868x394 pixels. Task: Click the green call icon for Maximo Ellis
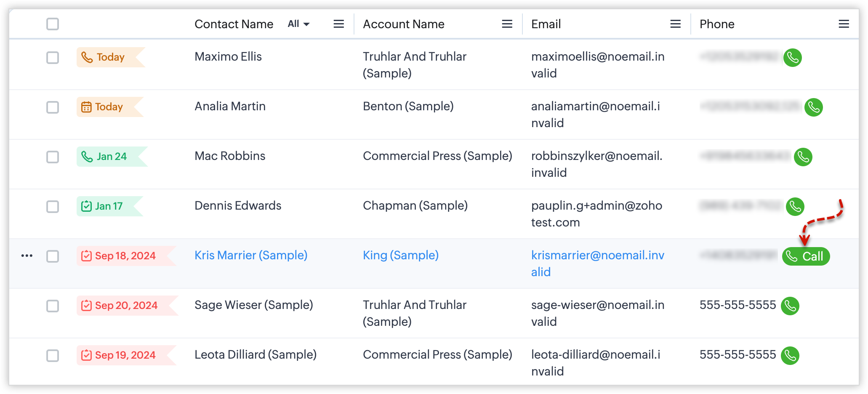pyautogui.click(x=792, y=58)
